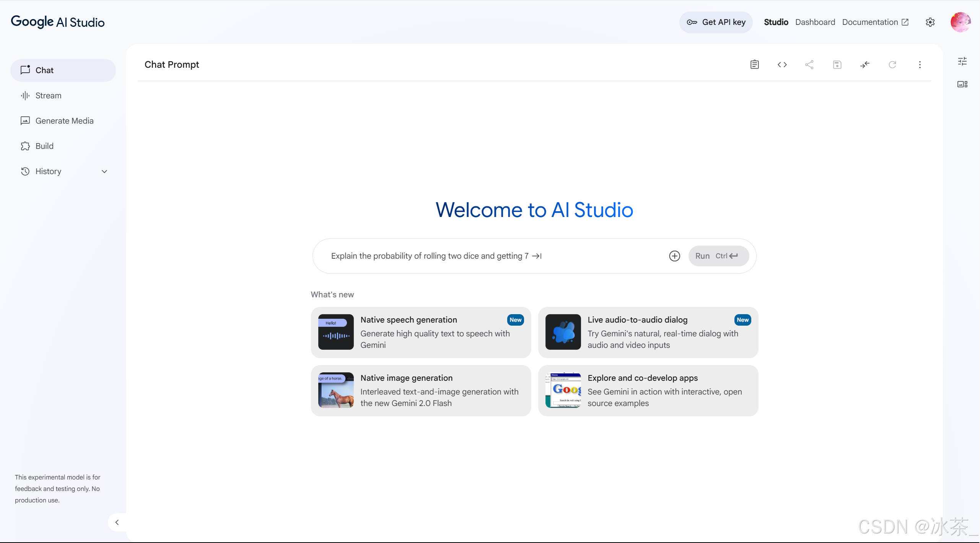
Task: Open the three-dot more options menu
Action: pyautogui.click(x=920, y=64)
